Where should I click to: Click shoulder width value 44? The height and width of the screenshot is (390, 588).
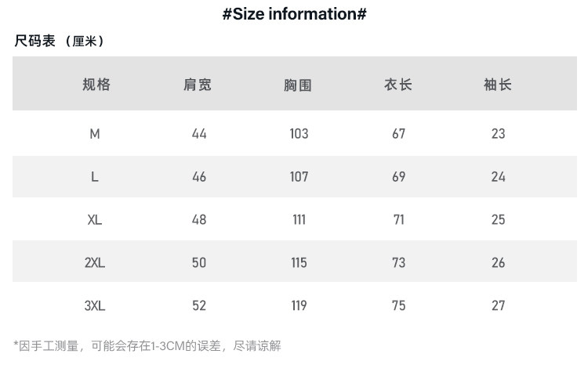[x=199, y=134]
